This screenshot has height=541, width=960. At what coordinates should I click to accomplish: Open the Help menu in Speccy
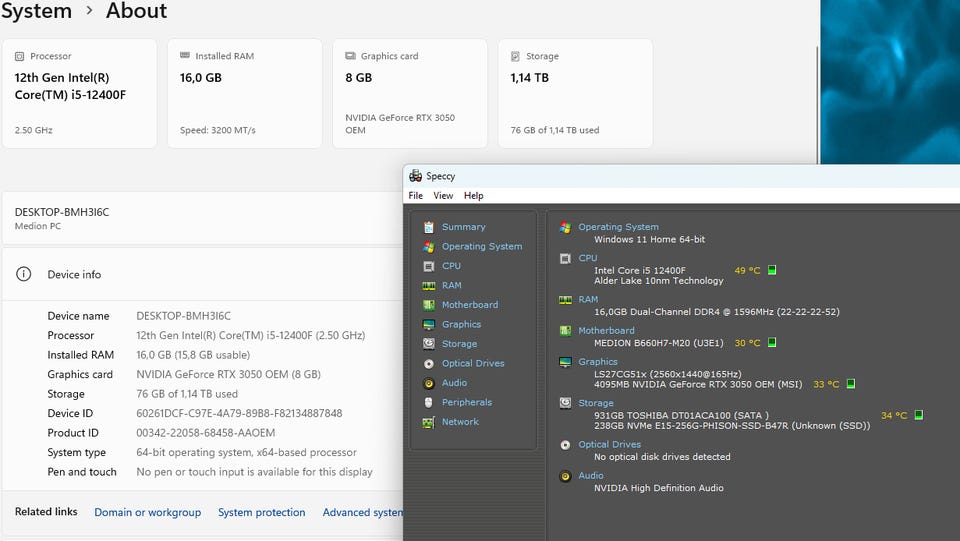(x=473, y=196)
